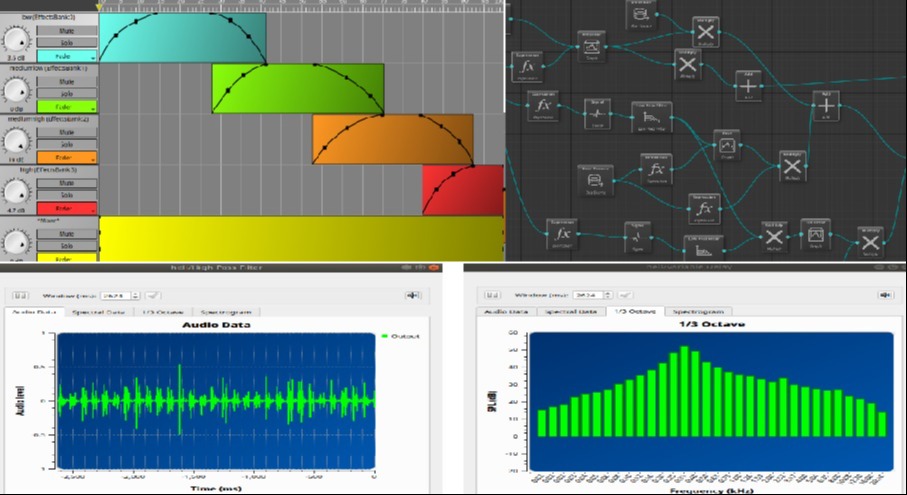Click Mute button on the yellow Mixer track

click(67, 233)
